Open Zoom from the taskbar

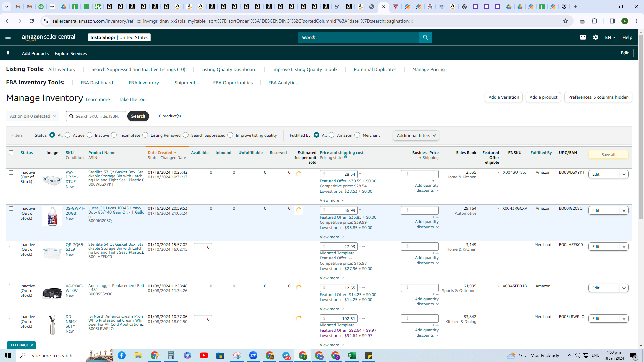click(253, 355)
